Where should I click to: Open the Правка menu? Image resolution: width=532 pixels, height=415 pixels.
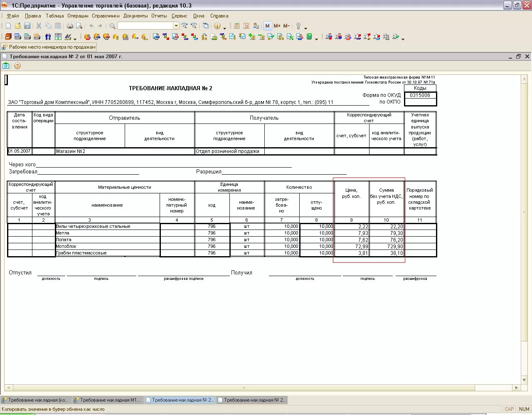point(33,16)
